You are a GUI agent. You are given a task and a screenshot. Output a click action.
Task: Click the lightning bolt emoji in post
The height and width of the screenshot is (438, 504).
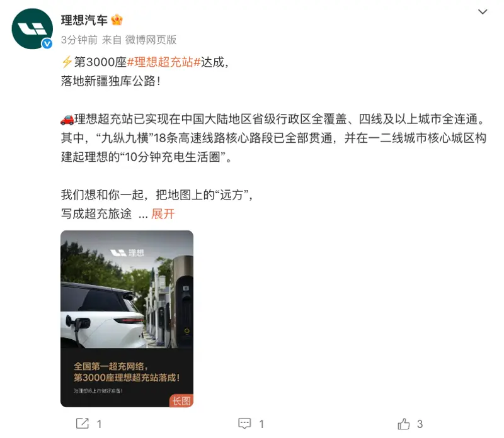point(67,62)
